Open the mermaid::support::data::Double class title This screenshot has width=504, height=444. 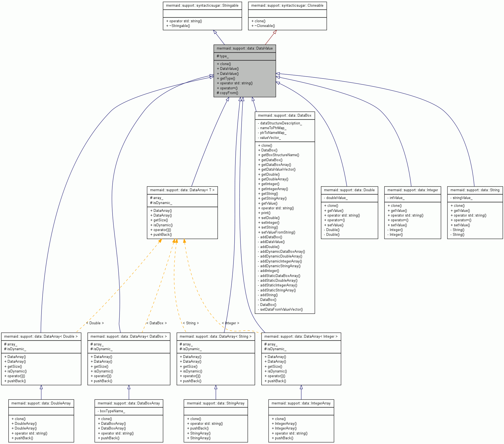click(x=349, y=190)
